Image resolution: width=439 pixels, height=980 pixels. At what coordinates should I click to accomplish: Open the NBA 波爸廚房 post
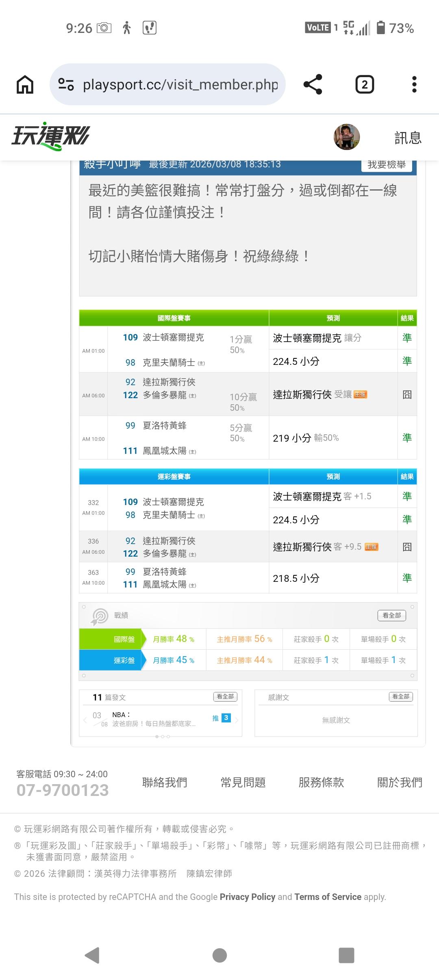coord(154,720)
